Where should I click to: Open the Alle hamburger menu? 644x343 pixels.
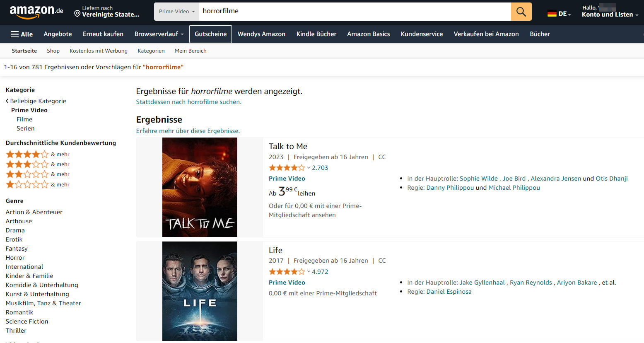(22, 34)
